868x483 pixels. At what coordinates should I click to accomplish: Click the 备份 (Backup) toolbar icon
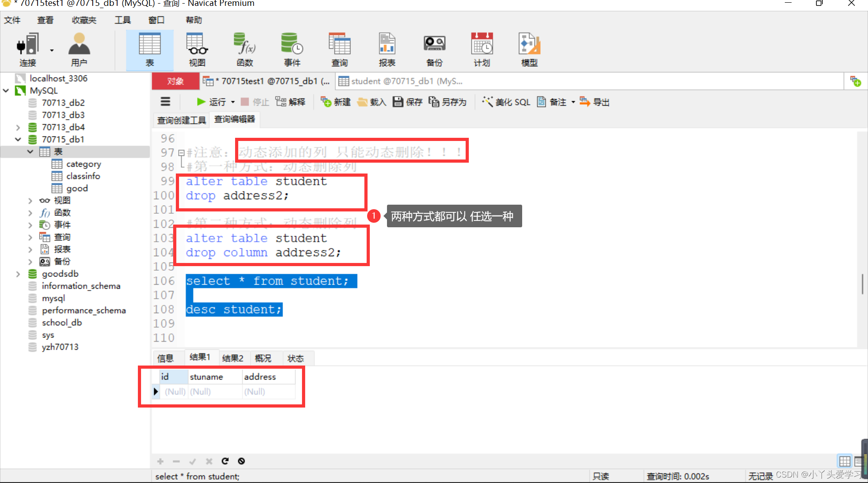pos(434,50)
